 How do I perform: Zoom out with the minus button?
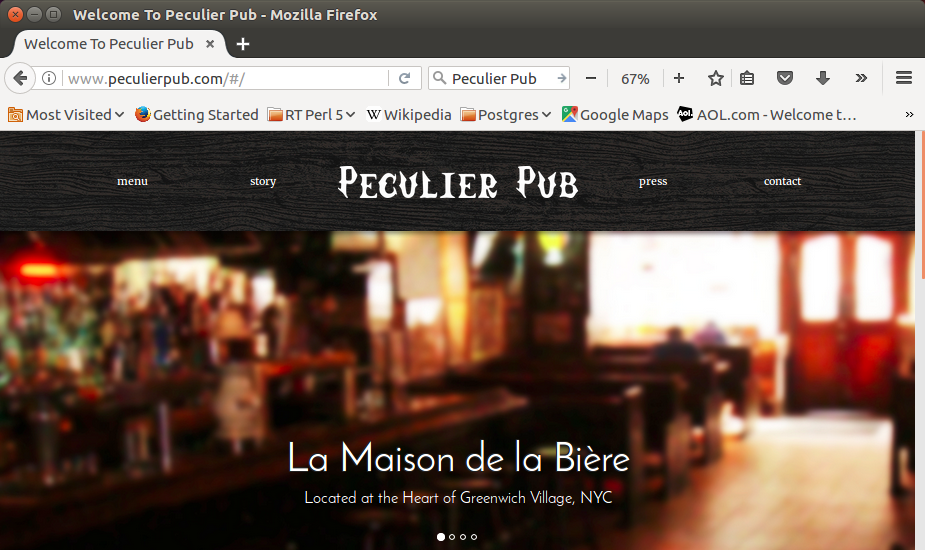(591, 78)
